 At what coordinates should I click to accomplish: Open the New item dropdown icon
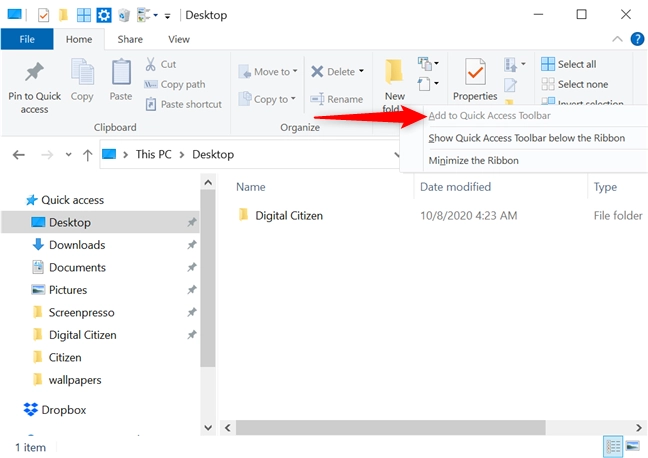tap(428, 64)
